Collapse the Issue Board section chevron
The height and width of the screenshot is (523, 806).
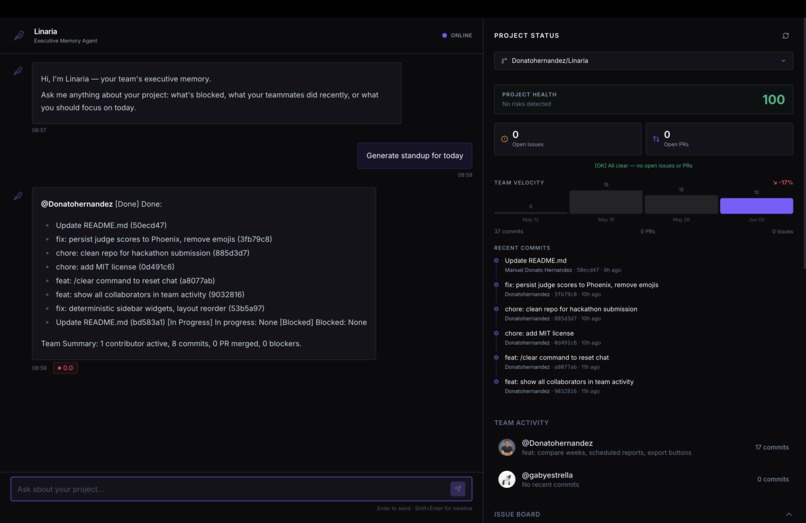click(789, 514)
